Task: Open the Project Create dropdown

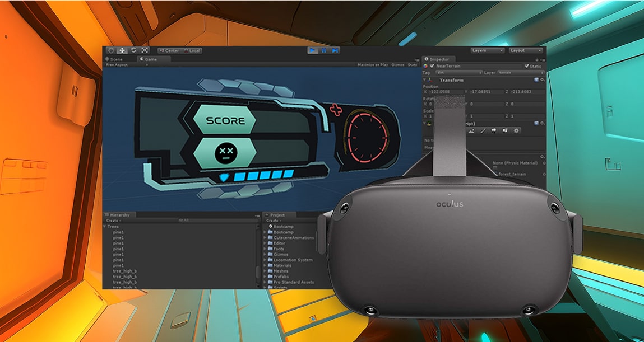Action: tap(273, 221)
